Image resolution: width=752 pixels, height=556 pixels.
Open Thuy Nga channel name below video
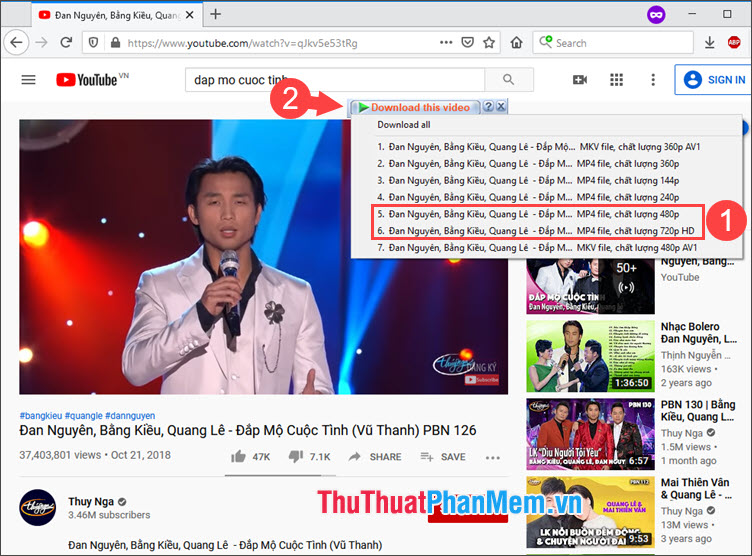coord(91,501)
